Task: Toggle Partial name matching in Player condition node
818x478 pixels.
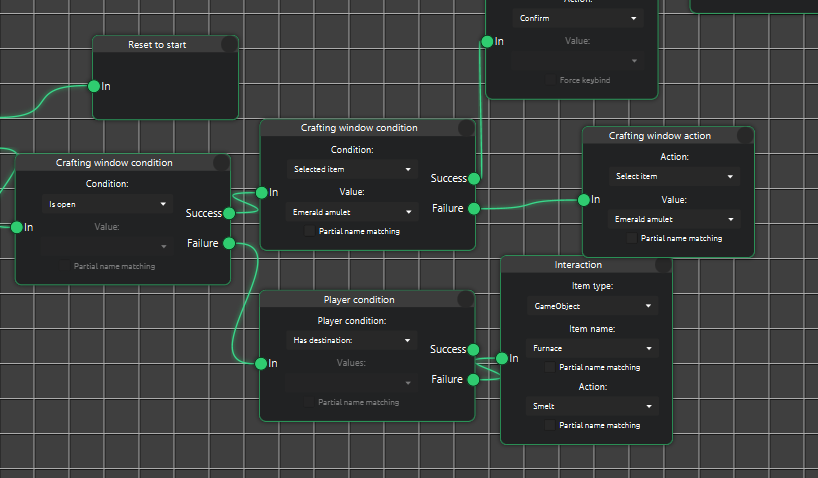Action: pyautogui.click(x=309, y=402)
